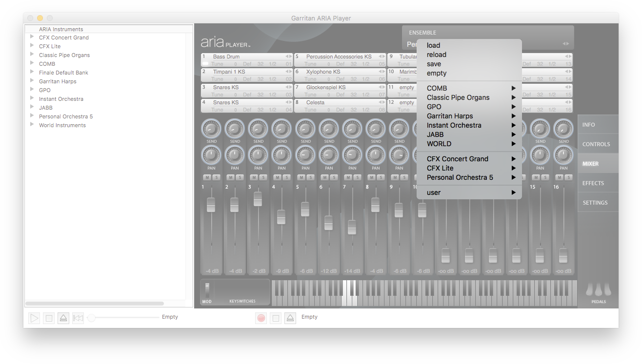Click the KEYSWITCHES display area
642x364 pixels.
pos(242,292)
